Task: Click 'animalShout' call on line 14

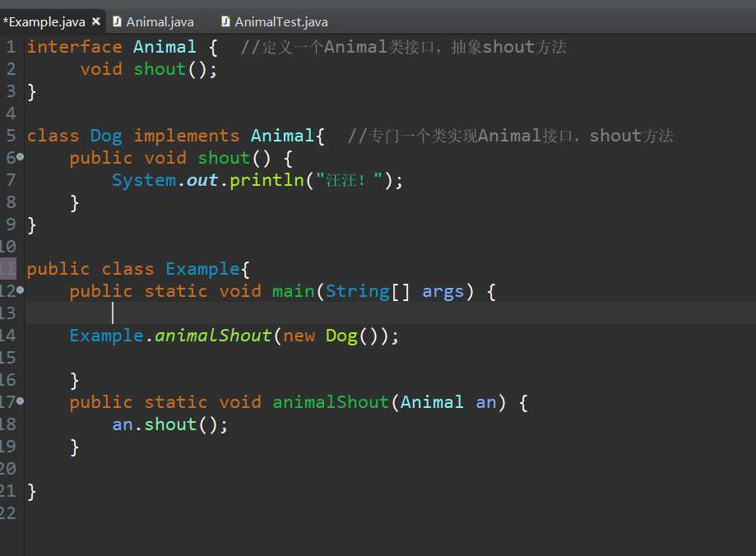Action: tap(213, 336)
